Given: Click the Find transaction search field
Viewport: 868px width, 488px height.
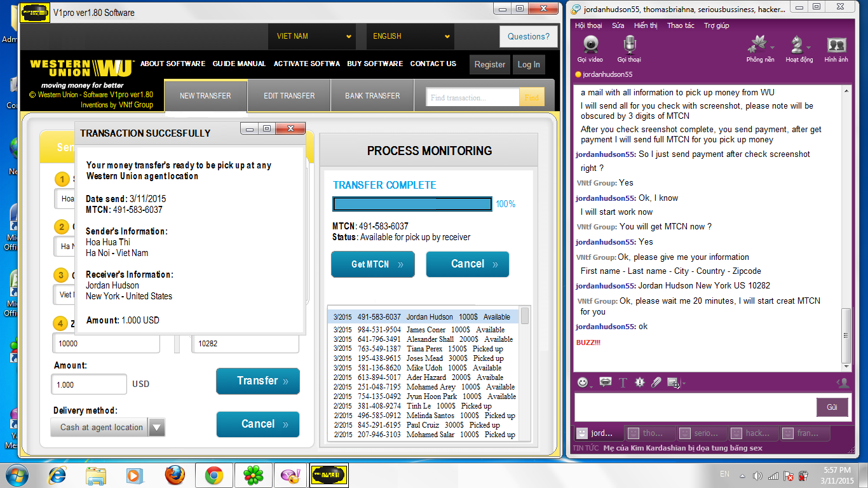Looking at the screenshot, I should point(473,96).
